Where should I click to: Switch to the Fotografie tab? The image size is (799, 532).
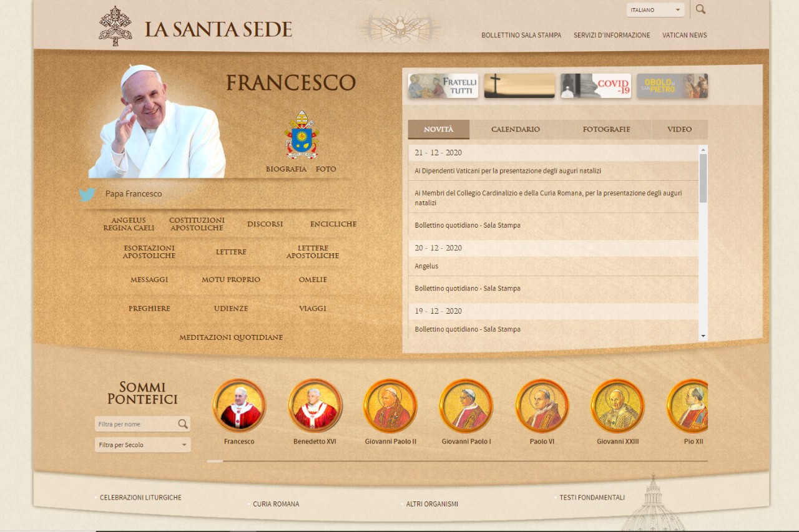point(606,129)
